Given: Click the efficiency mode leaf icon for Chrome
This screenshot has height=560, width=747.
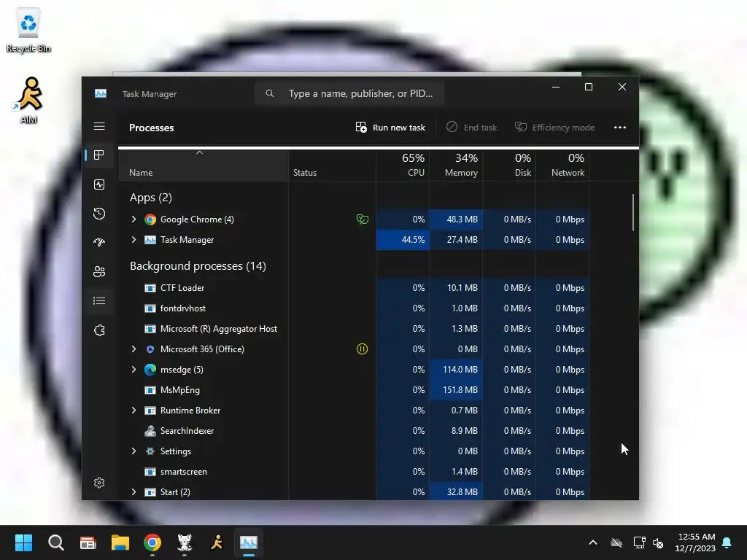Looking at the screenshot, I should click(x=363, y=219).
